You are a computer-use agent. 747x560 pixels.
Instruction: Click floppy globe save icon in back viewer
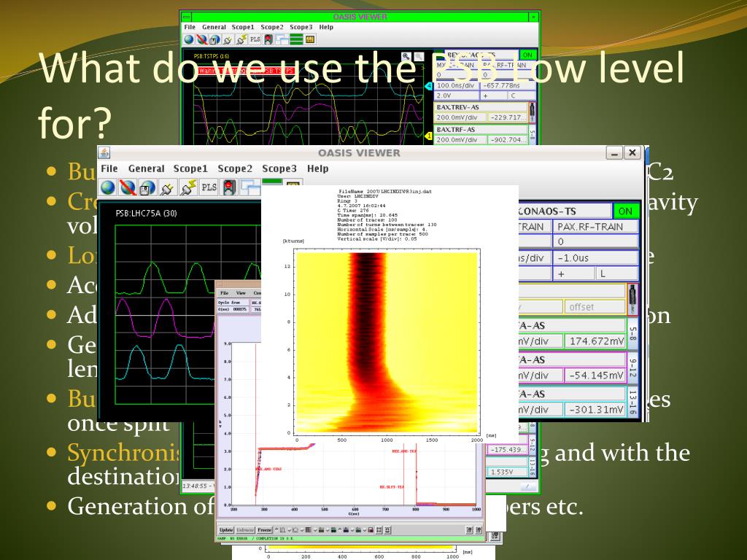coord(215,39)
